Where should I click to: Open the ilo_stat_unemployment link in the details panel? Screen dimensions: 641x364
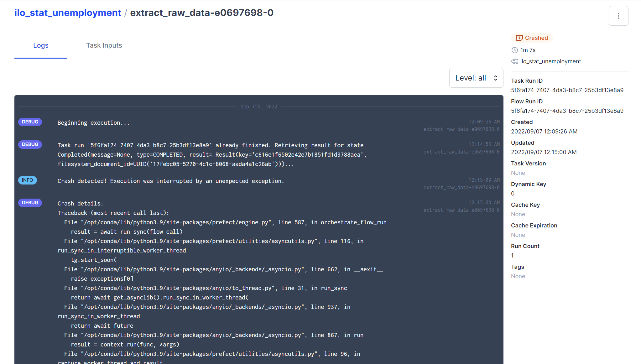[x=550, y=61]
